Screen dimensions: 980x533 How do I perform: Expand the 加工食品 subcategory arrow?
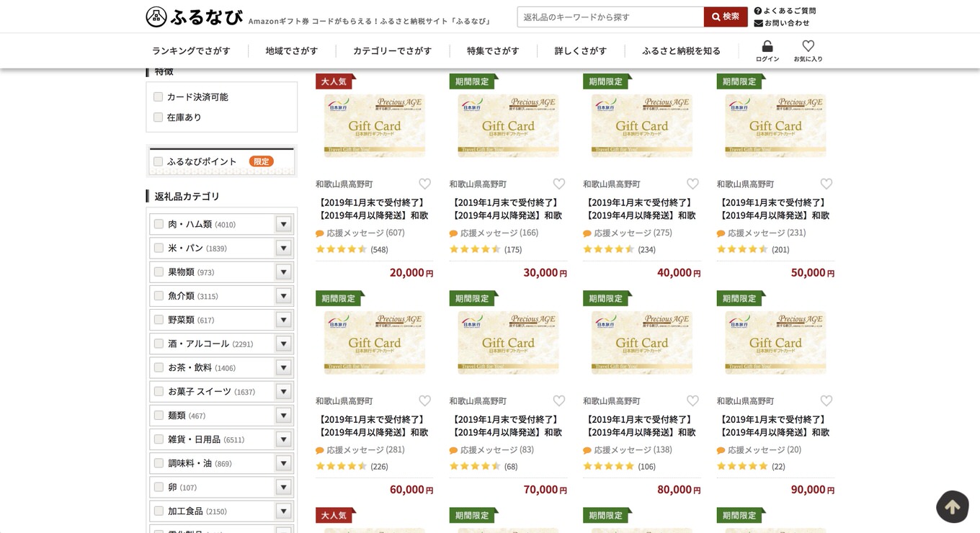[x=284, y=511]
